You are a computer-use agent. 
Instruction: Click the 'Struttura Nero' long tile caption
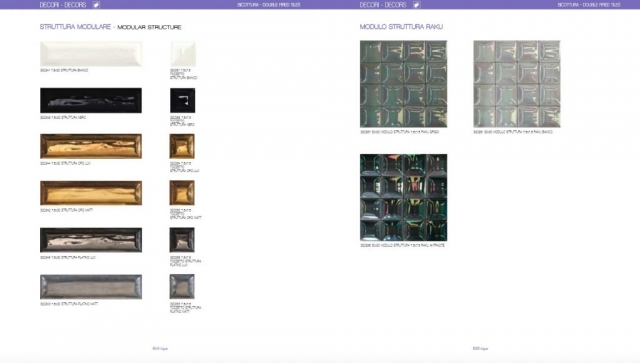tap(63, 118)
